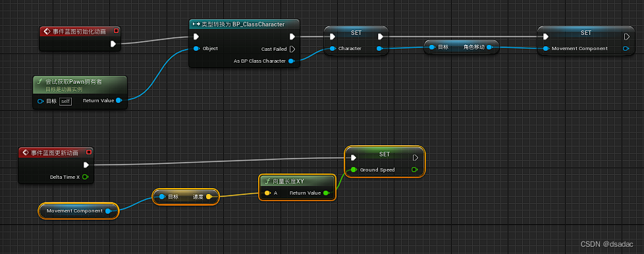This screenshot has width=644, height=254.
Task: Click exec output pin of 事件蓝图初始化动画
Action: pos(113,44)
